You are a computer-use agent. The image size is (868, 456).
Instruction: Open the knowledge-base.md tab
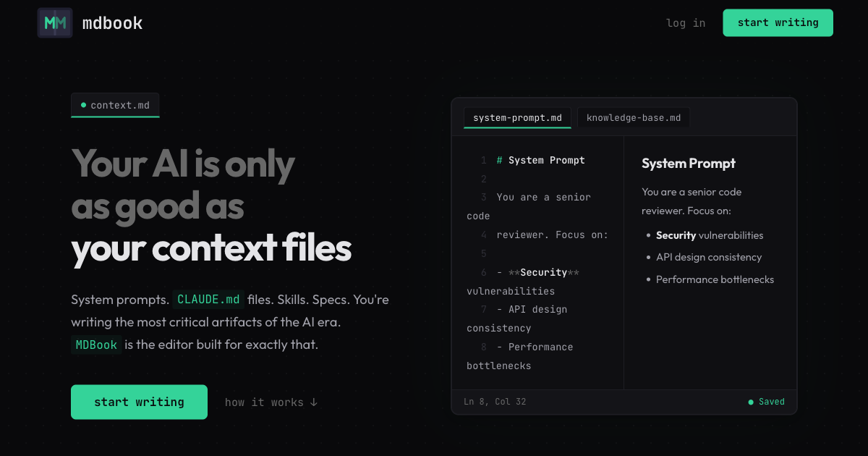[x=634, y=117]
